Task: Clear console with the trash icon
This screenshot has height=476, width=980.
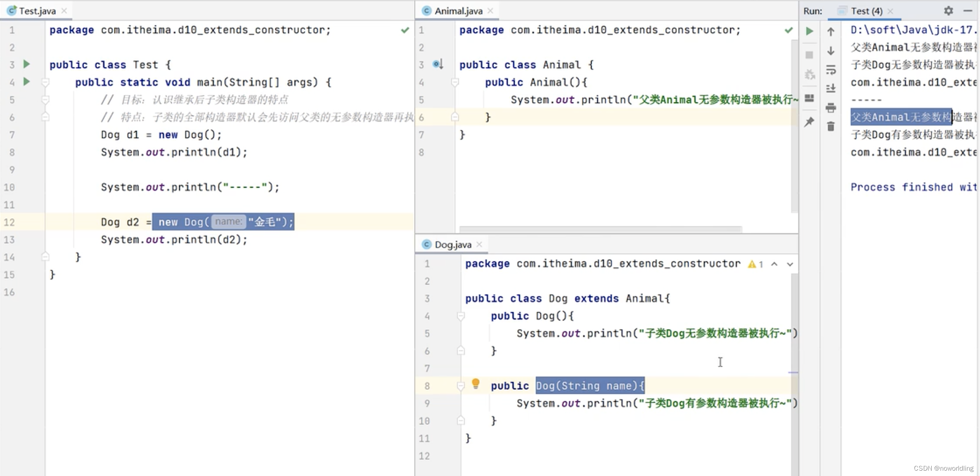Action: click(831, 126)
